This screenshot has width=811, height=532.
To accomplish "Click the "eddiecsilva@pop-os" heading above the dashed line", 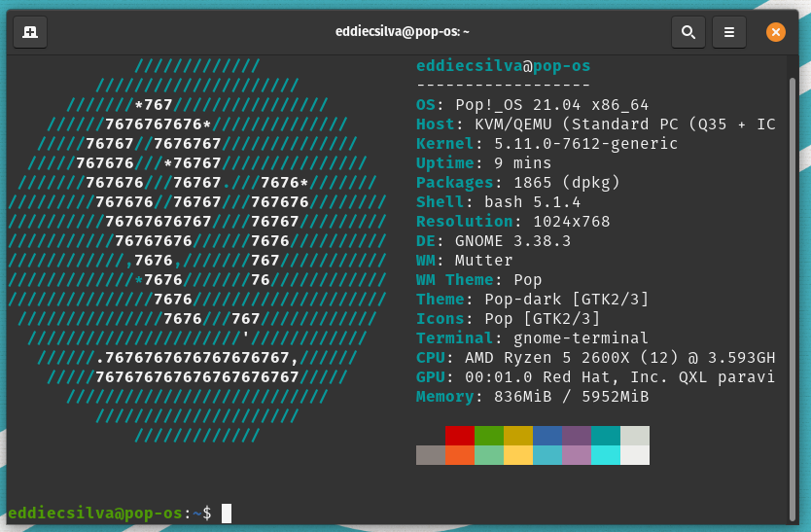I will (x=503, y=66).
